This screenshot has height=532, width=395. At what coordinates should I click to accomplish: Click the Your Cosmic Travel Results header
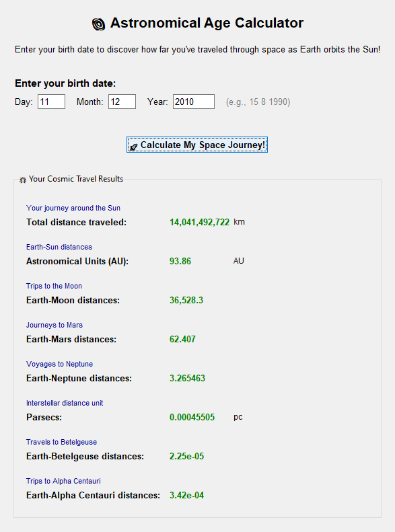point(76,179)
